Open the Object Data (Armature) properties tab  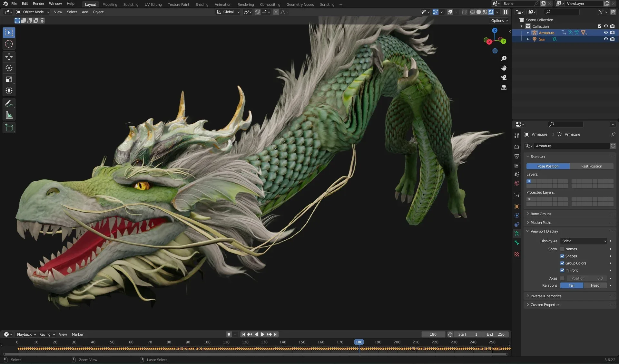[x=517, y=234]
